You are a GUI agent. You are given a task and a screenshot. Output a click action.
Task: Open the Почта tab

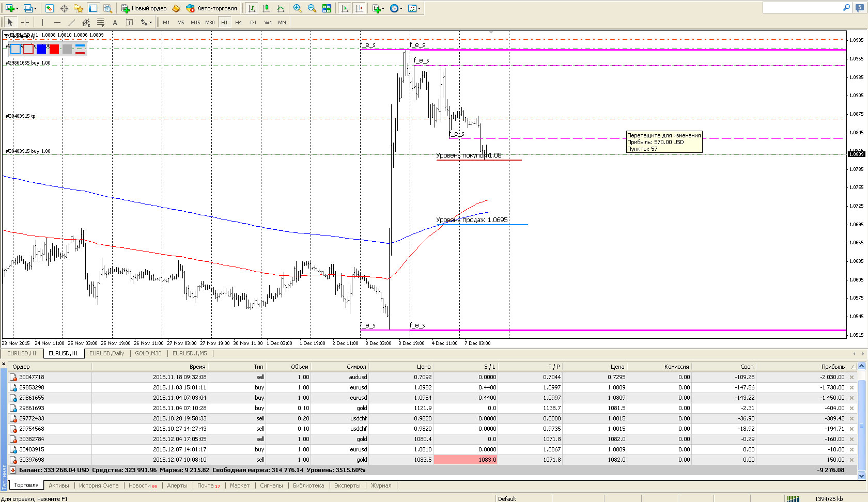pos(209,485)
